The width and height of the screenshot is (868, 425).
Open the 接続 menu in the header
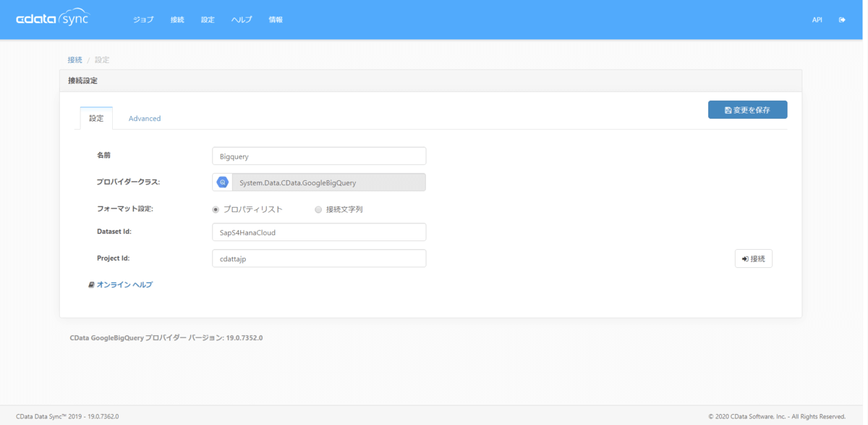point(177,20)
